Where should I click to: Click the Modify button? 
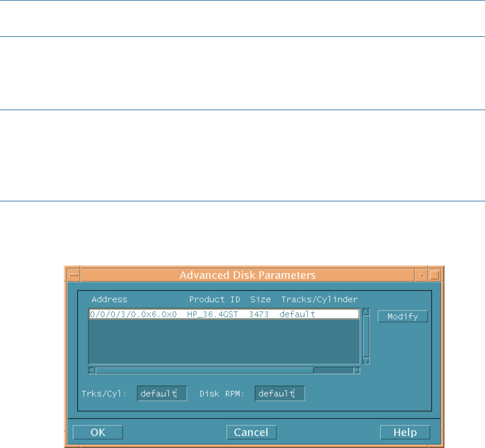coord(403,316)
